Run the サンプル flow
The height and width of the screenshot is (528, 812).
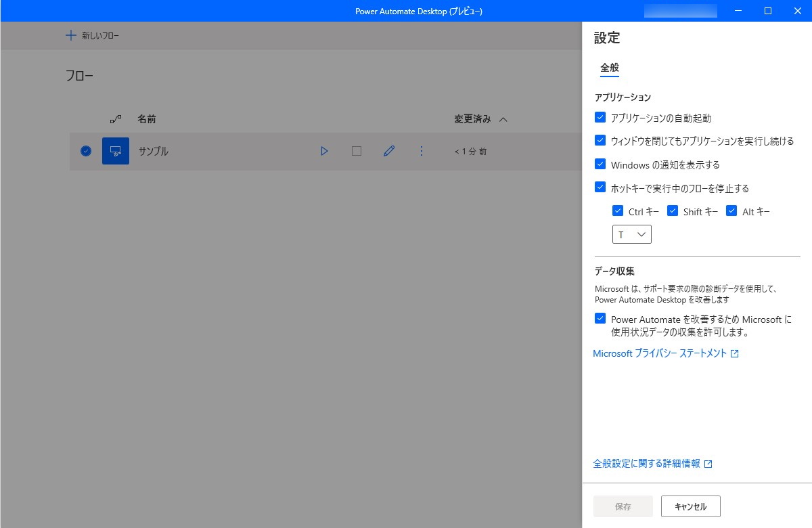click(324, 151)
